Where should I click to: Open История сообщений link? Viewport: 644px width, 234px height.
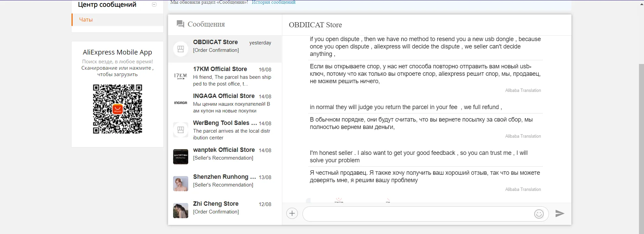tap(274, 2)
